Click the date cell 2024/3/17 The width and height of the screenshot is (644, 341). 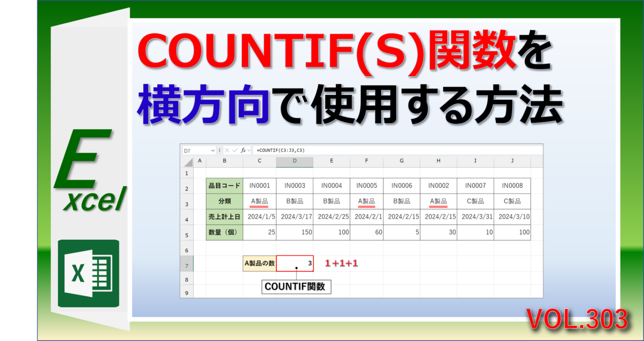294,217
